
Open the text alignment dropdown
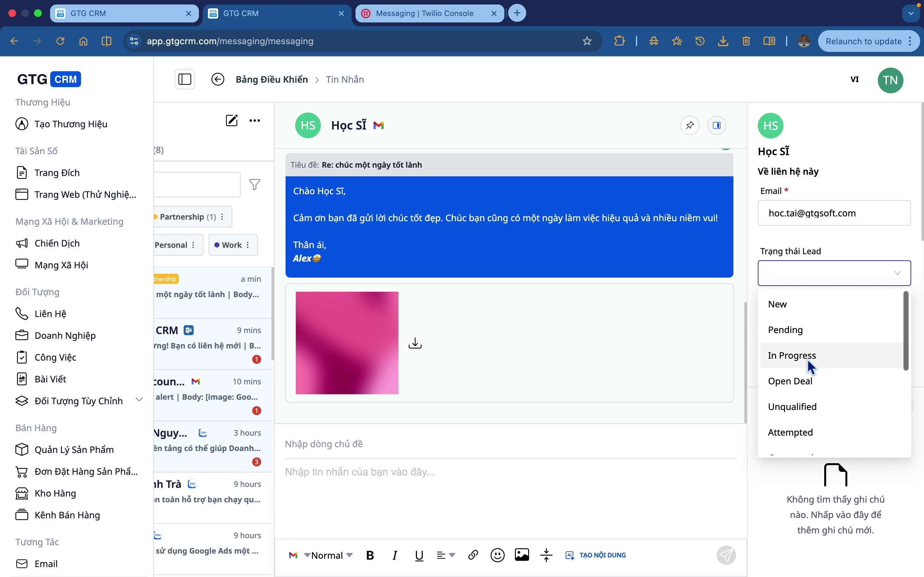[x=445, y=555]
